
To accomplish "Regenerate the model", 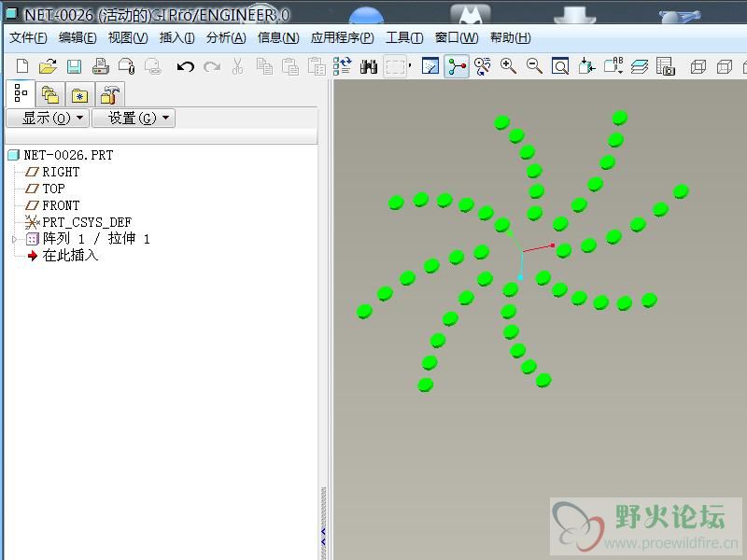I will click(x=342, y=66).
